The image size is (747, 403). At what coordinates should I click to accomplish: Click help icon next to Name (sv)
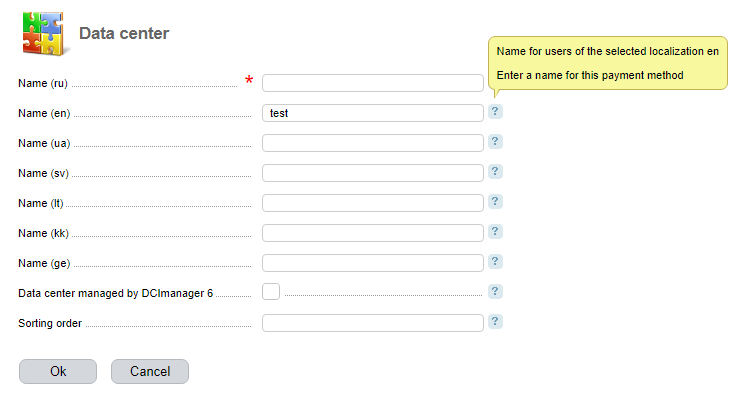coord(495,172)
